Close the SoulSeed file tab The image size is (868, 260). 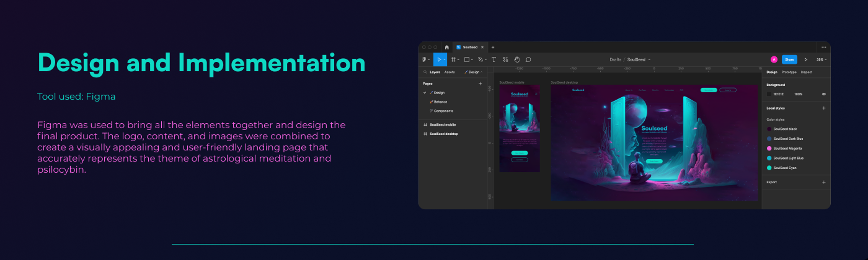(x=482, y=47)
